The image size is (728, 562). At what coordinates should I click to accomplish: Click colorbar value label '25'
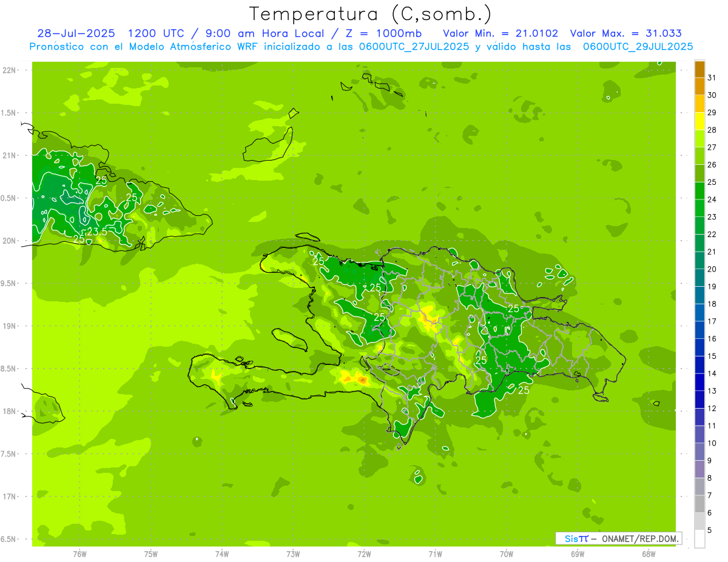tap(712, 182)
